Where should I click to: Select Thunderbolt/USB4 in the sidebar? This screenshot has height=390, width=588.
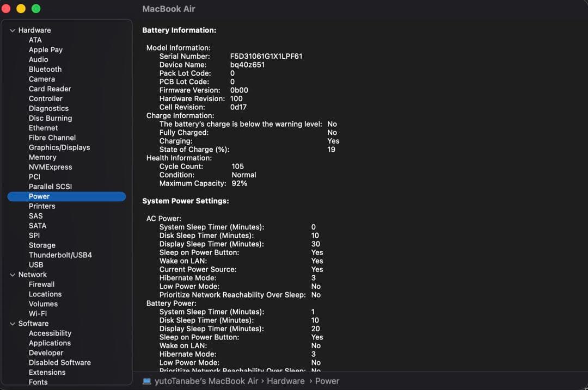pyautogui.click(x=60, y=255)
